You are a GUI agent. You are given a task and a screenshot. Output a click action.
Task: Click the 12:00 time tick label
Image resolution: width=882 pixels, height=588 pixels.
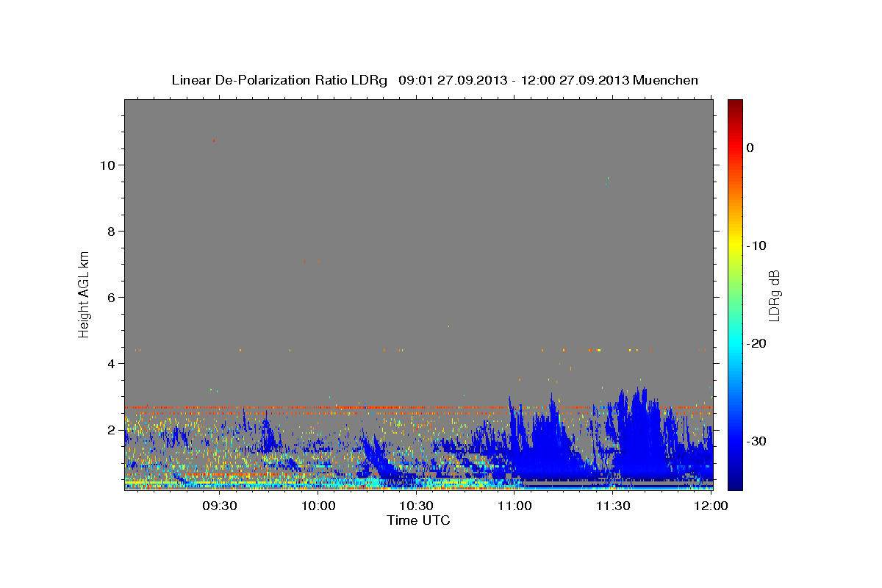pyautogui.click(x=711, y=506)
